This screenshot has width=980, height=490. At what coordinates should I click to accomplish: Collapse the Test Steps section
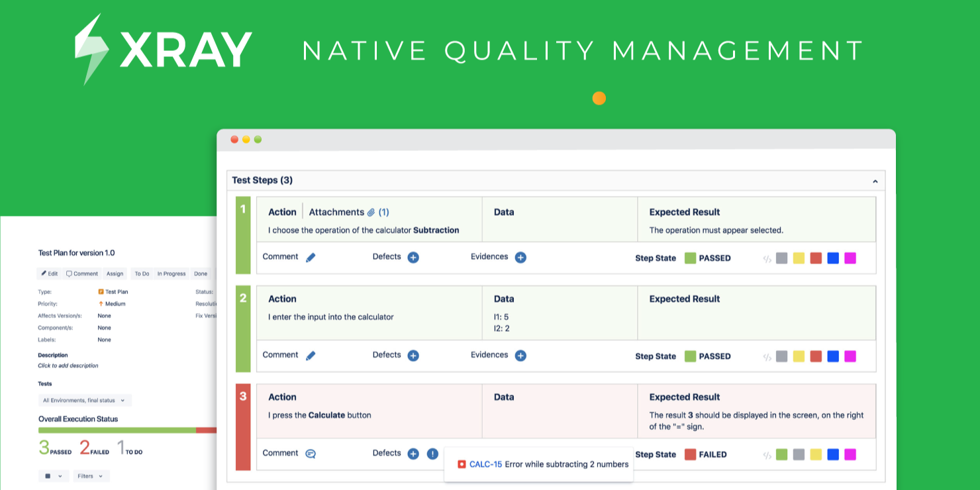tap(875, 181)
